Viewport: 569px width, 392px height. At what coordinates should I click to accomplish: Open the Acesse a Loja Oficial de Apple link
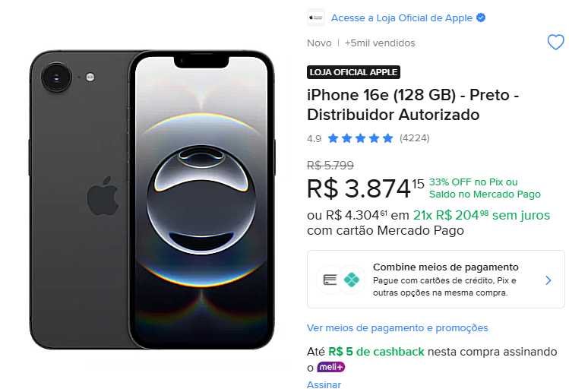coord(401,17)
